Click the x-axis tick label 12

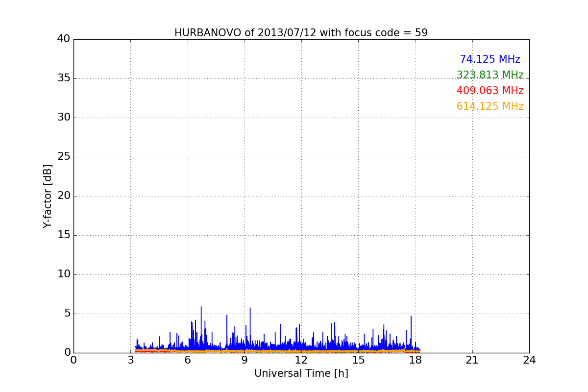[301, 360]
